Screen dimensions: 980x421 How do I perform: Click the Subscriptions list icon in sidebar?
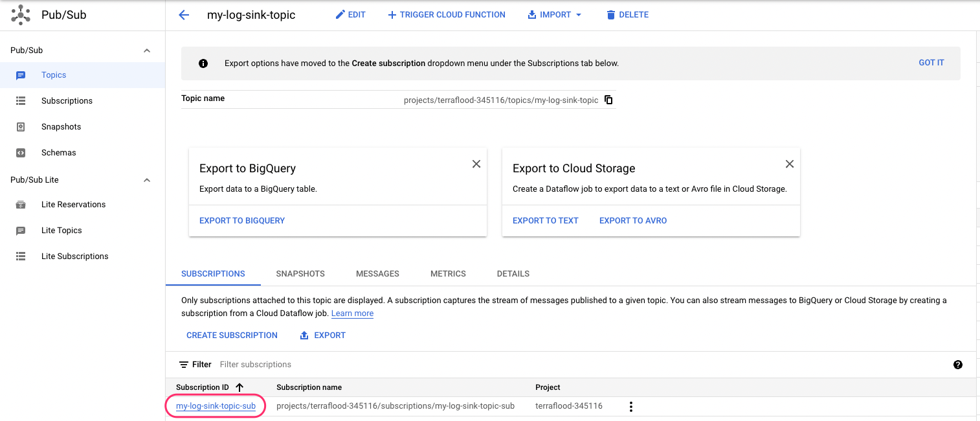pyautogui.click(x=21, y=101)
